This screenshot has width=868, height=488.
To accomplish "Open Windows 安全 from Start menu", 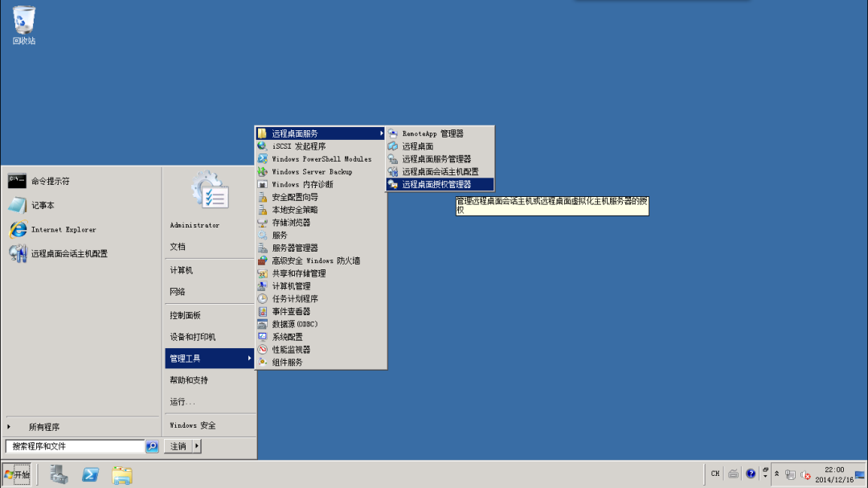I will point(209,425).
